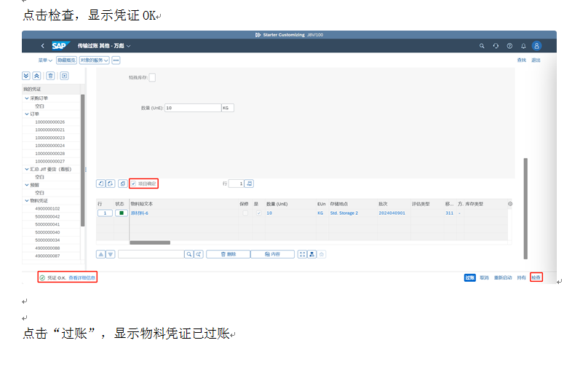Viewport: 588px width, 378px height.
Task: Expand all nodes with double-down arrow icon
Action: pyautogui.click(x=27, y=76)
